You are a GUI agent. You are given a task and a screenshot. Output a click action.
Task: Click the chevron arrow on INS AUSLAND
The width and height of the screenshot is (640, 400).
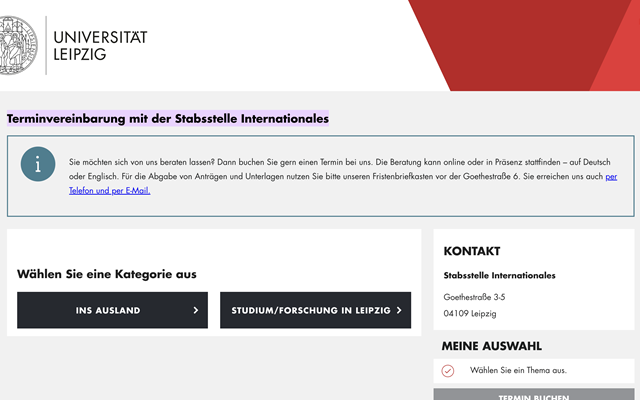tap(196, 310)
